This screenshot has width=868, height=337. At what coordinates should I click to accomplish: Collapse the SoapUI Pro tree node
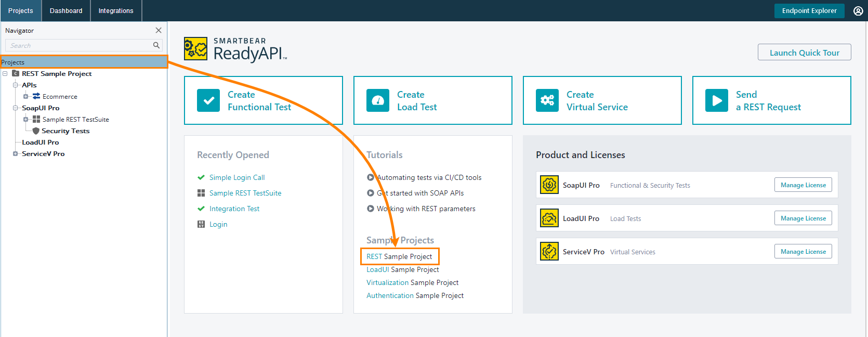click(x=16, y=108)
